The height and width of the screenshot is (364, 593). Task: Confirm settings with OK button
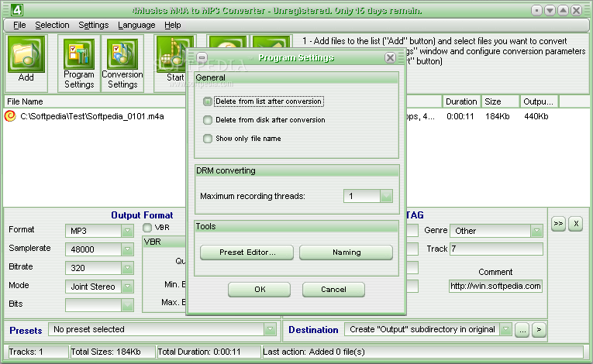pos(260,289)
